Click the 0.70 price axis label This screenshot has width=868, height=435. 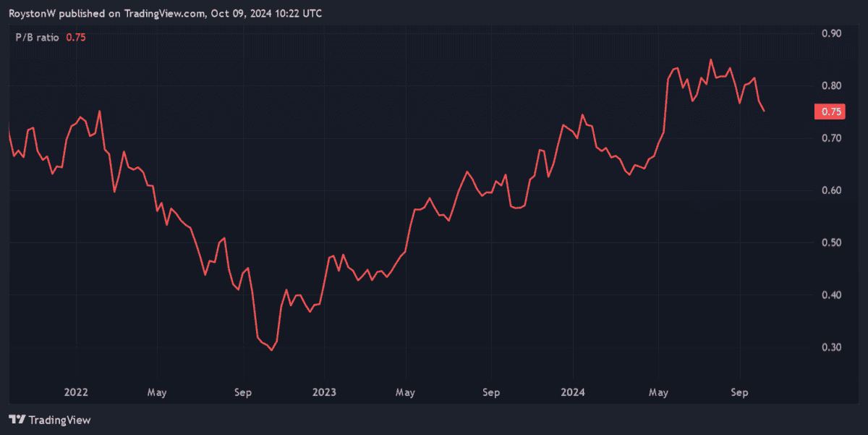831,138
